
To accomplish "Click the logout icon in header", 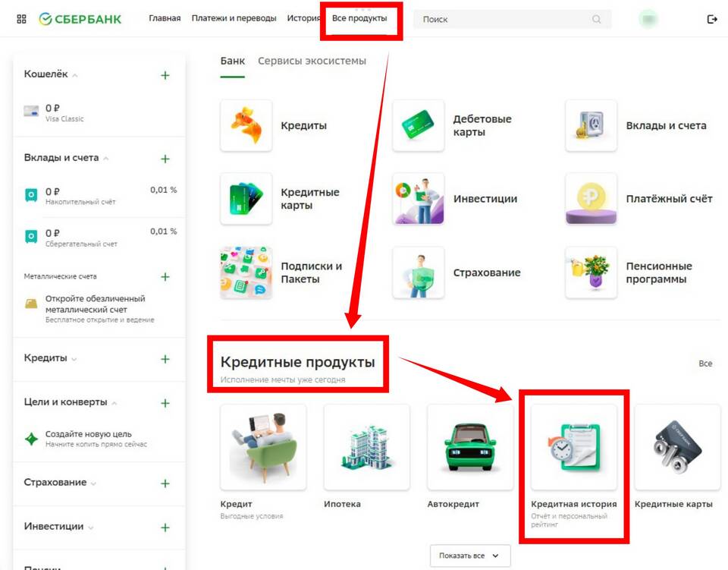I will [x=711, y=19].
